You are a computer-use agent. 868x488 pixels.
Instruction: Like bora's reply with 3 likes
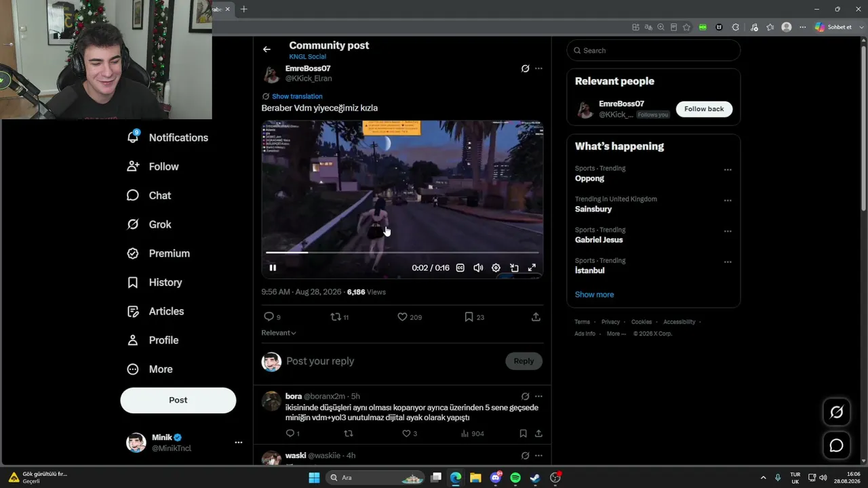point(407,433)
